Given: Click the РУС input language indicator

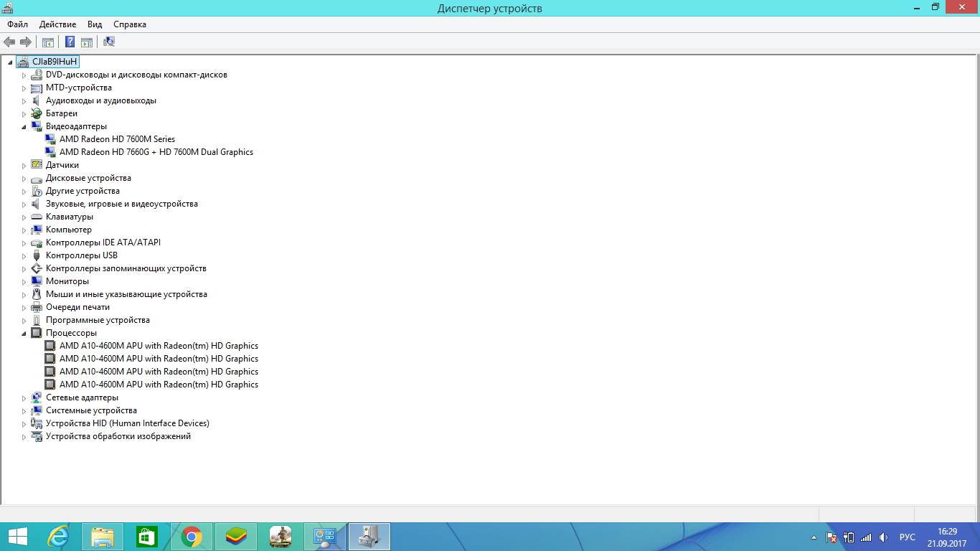Looking at the screenshot, I should click(x=907, y=537).
